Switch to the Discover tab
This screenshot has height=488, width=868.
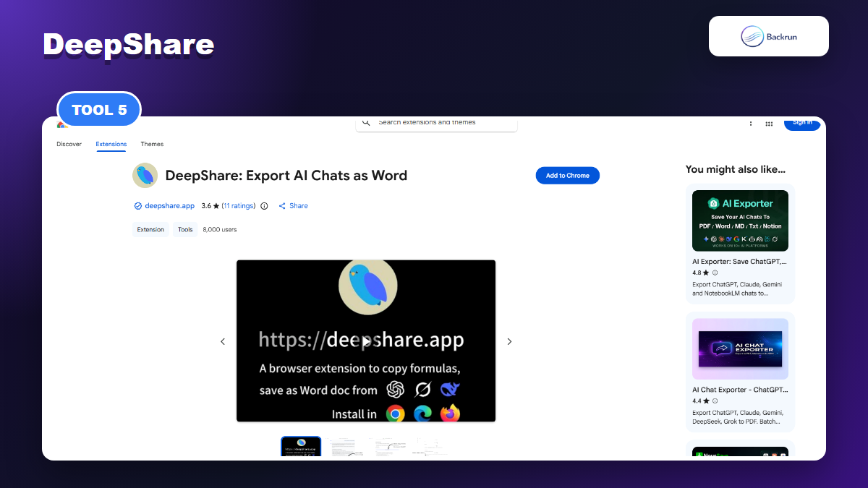[69, 144]
